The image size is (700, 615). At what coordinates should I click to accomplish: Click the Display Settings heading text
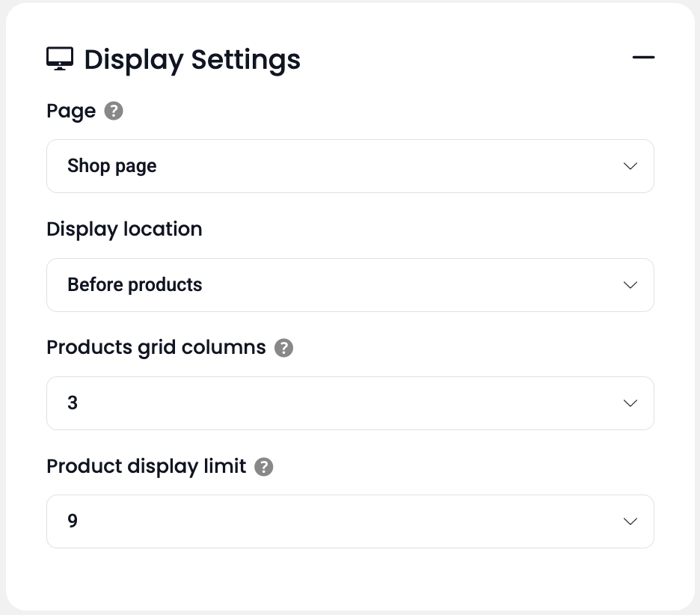pyautogui.click(x=192, y=59)
